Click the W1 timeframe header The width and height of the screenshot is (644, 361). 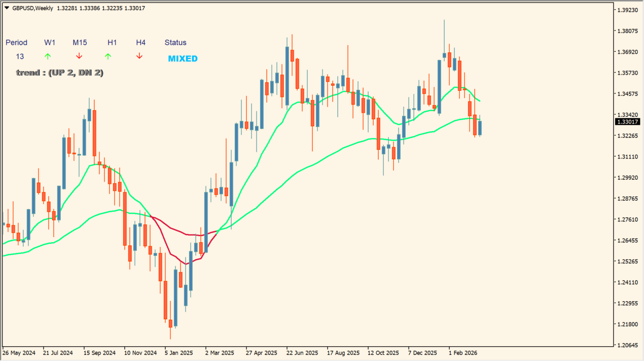pyautogui.click(x=50, y=43)
